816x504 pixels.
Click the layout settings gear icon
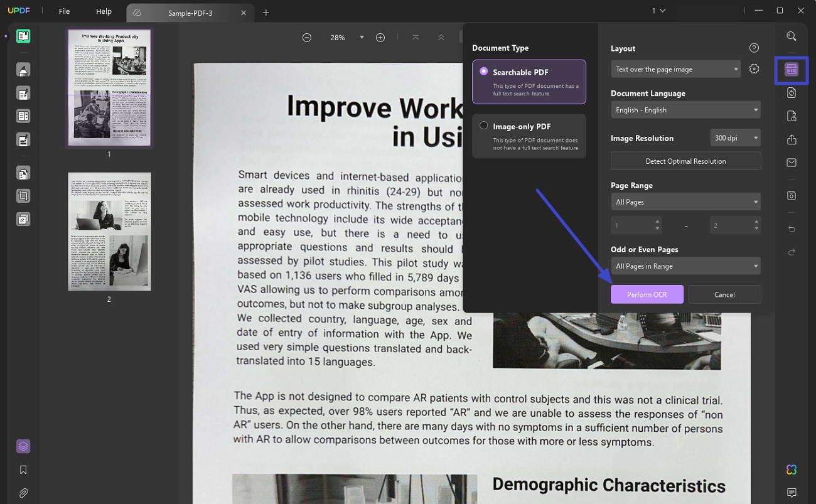tap(754, 69)
